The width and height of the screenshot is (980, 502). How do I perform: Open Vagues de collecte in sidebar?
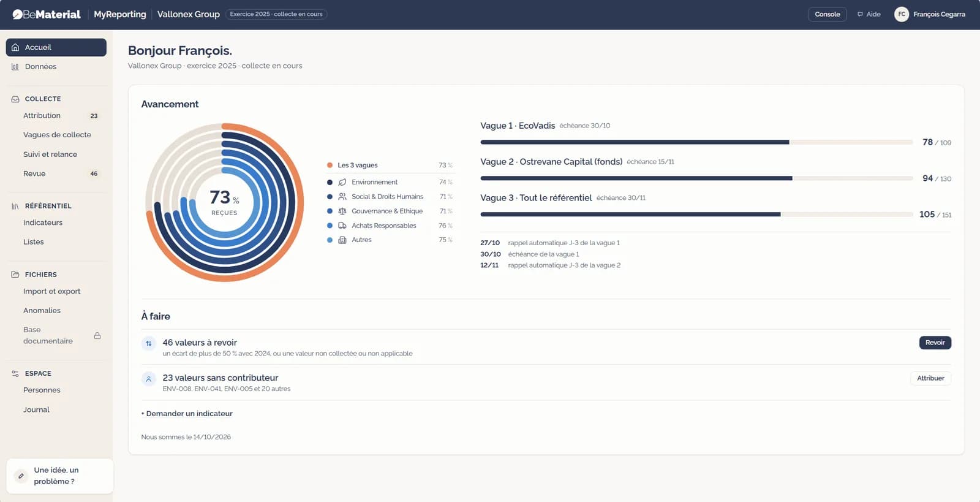[57, 135]
